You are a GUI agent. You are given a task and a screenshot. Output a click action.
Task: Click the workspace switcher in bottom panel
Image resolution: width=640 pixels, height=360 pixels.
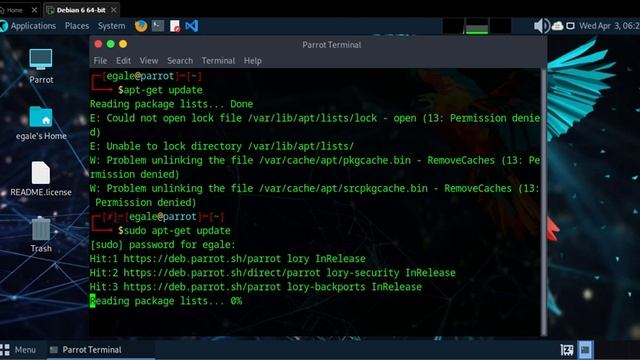coord(585,350)
